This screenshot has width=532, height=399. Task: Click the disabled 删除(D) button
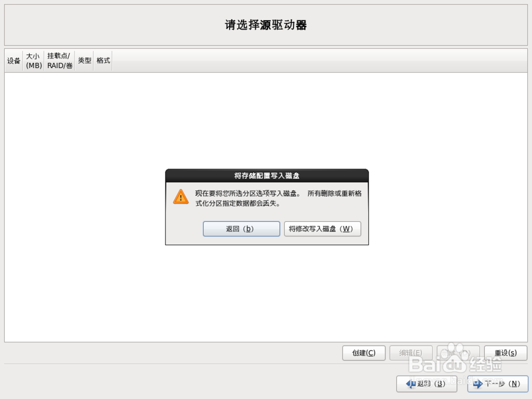pos(458,353)
